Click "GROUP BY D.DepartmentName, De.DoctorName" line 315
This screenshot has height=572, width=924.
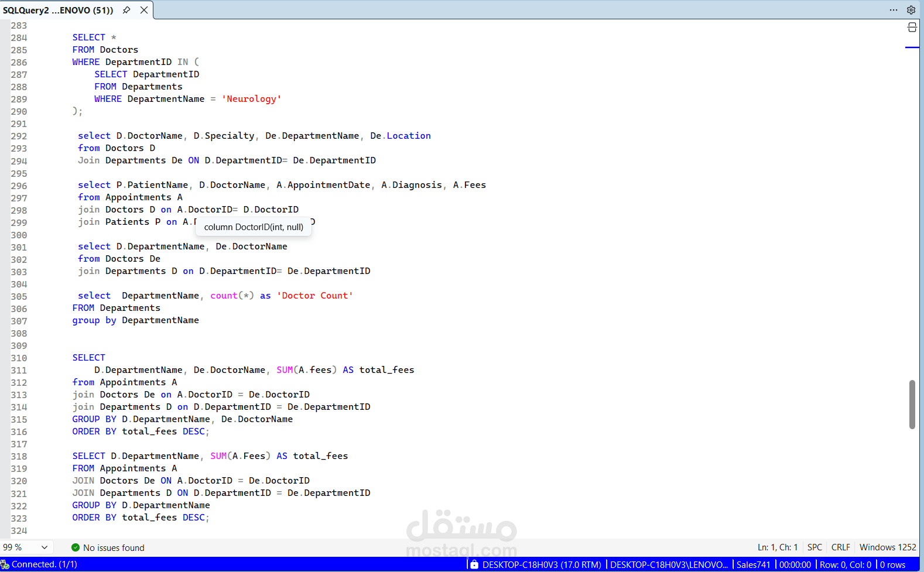183,419
